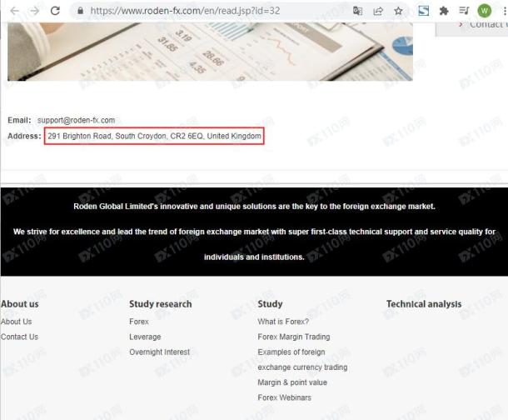Open the blue S extension icon
This screenshot has height=420, width=508.
coord(423,11)
